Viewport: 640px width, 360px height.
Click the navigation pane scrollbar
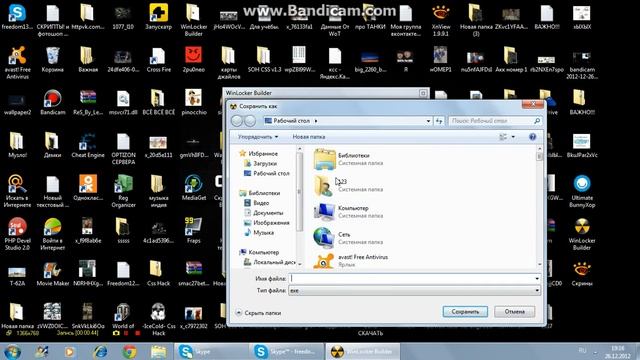300,207
